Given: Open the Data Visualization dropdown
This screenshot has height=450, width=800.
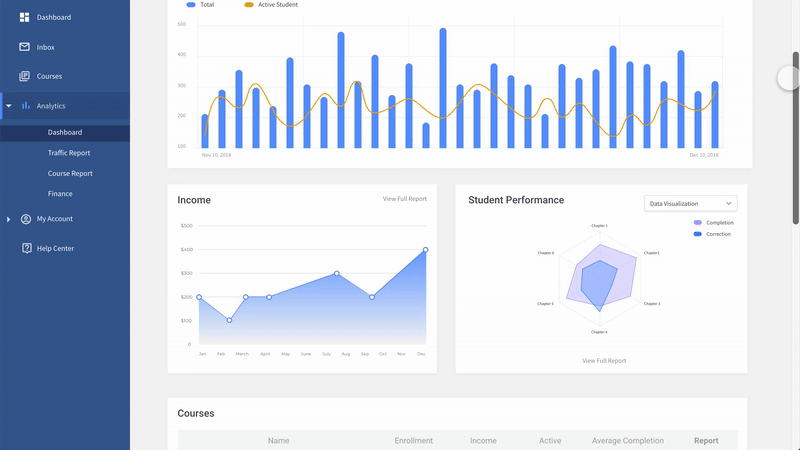Looking at the screenshot, I should click(x=690, y=204).
